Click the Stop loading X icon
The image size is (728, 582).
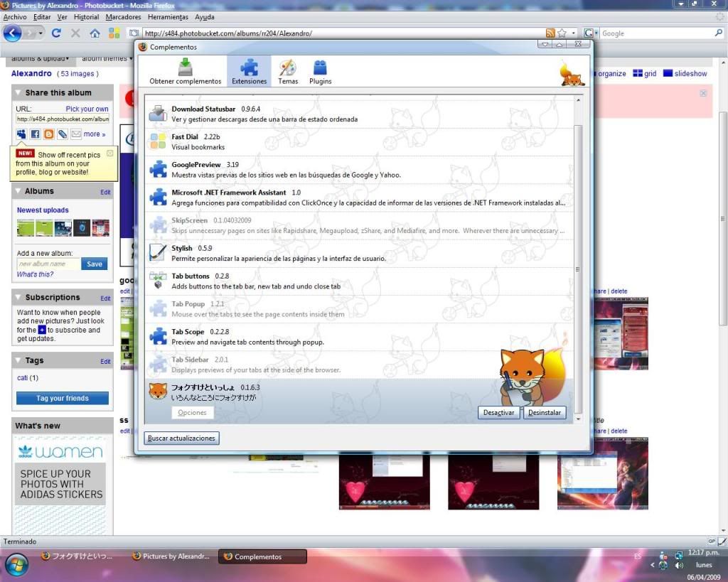[x=75, y=33]
